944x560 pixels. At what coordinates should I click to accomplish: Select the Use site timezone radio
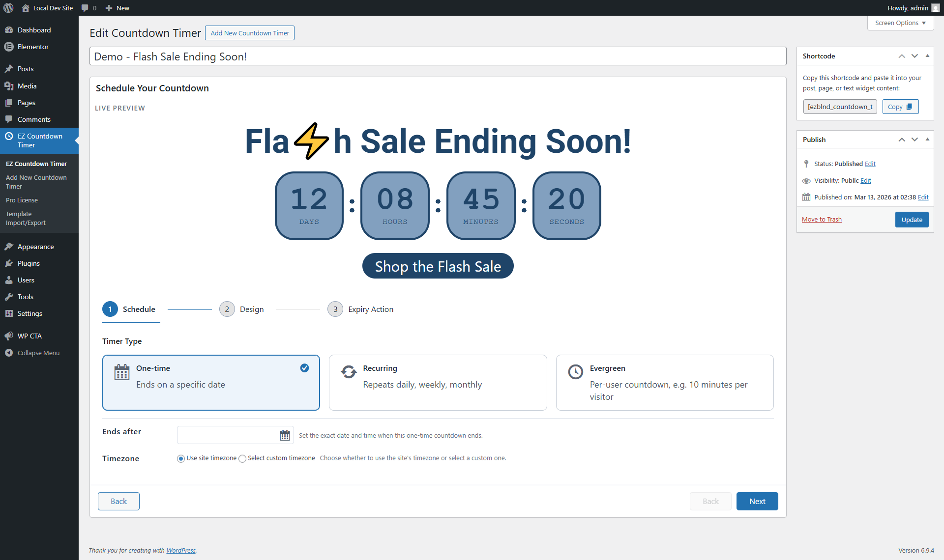pos(181,458)
